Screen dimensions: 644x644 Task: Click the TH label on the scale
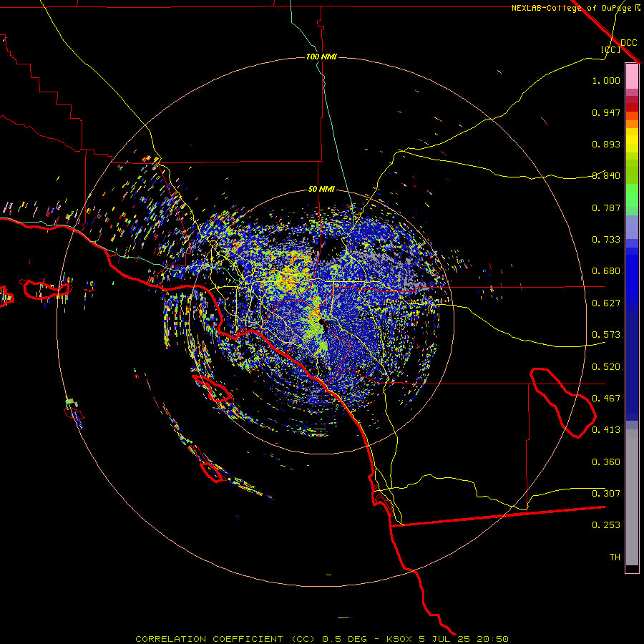pyautogui.click(x=615, y=557)
